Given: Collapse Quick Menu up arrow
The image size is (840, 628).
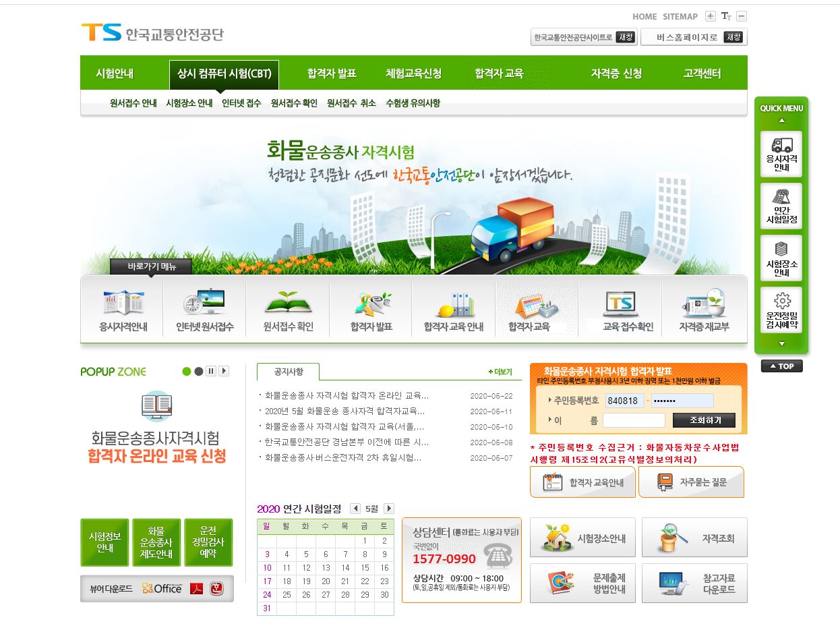Looking at the screenshot, I should (781, 121).
